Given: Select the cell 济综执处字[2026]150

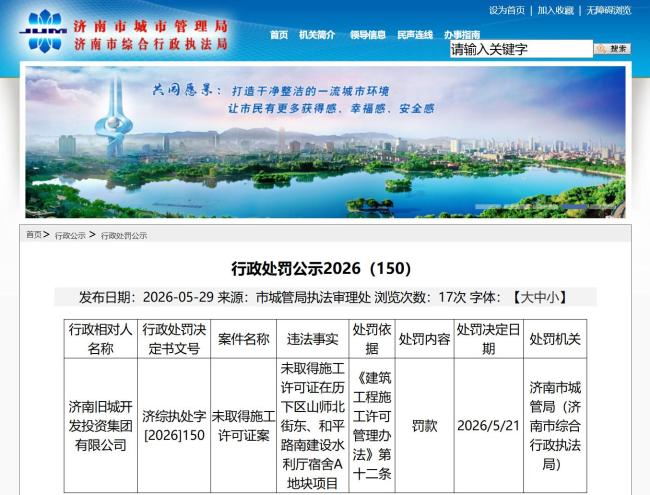Looking at the screenshot, I should [x=174, y=426].
